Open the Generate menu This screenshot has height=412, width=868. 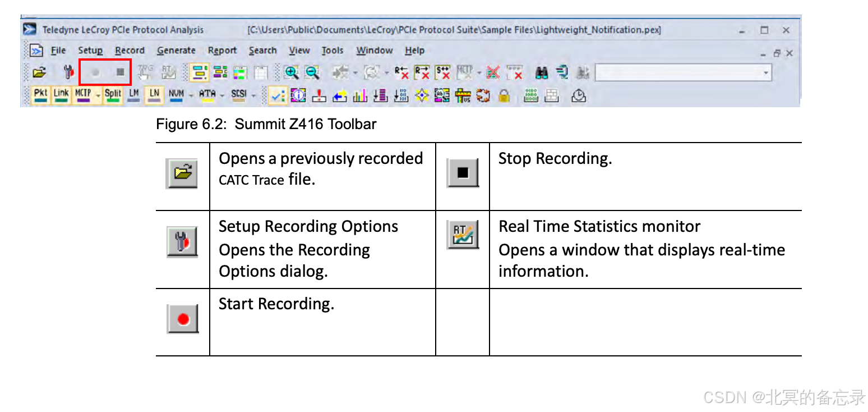click(x=176, y=51)
